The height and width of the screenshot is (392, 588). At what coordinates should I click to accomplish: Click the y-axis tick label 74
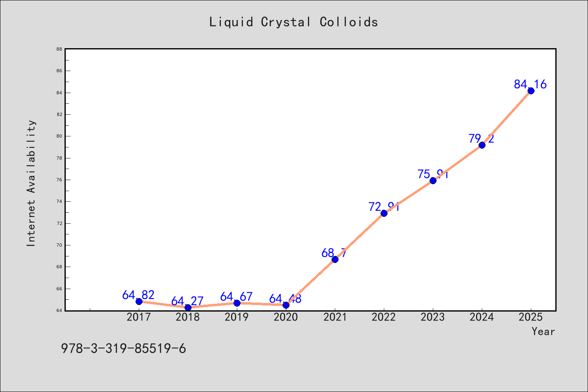coord(59,201)
